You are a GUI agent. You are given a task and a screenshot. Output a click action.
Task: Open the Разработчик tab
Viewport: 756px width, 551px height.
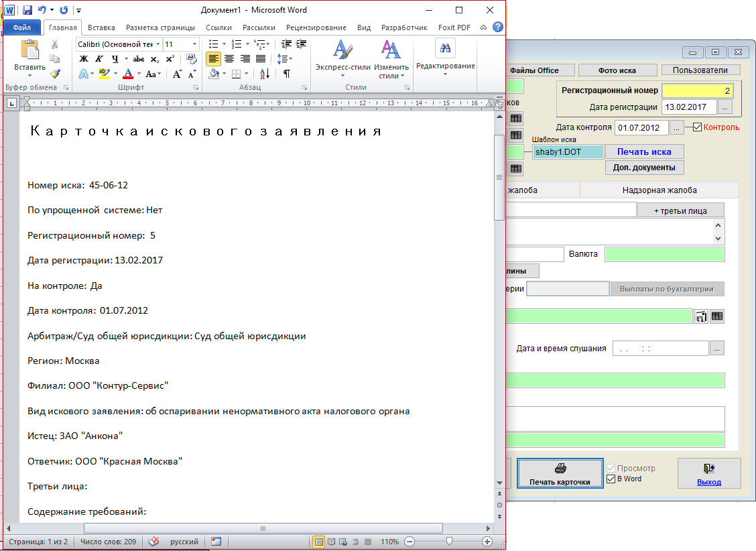pos(405,27)
